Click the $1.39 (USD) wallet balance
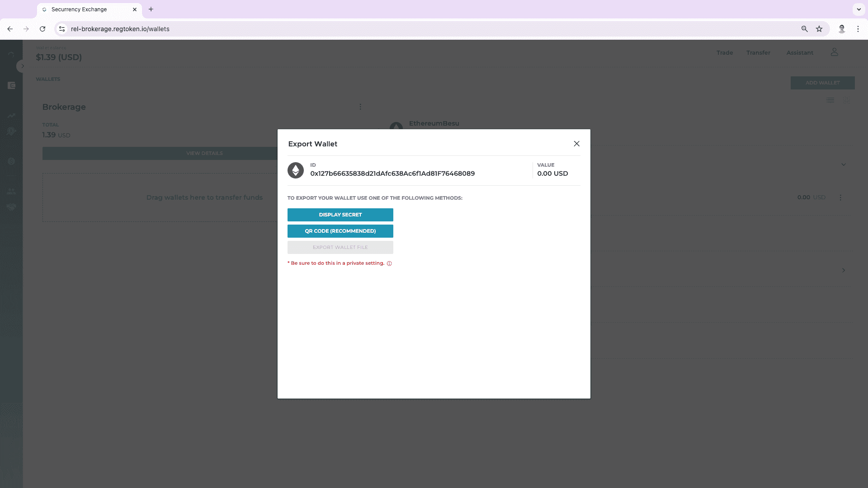Viewport: 868px width, 488px height. pos(59,57)
